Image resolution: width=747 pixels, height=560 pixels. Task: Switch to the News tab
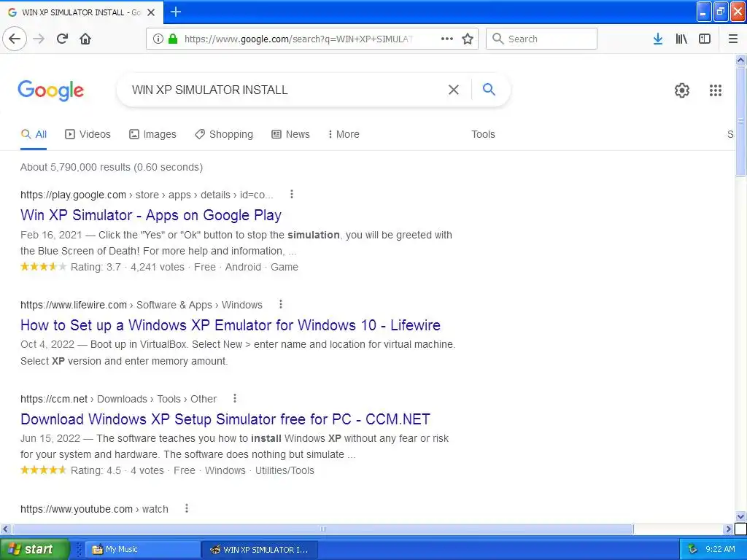click(290, 134)
